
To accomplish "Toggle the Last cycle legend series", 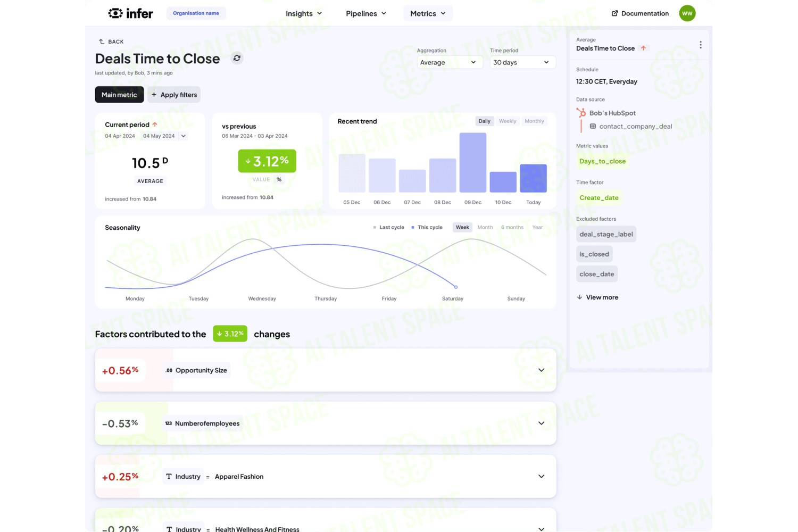I will tap(389, 227).
